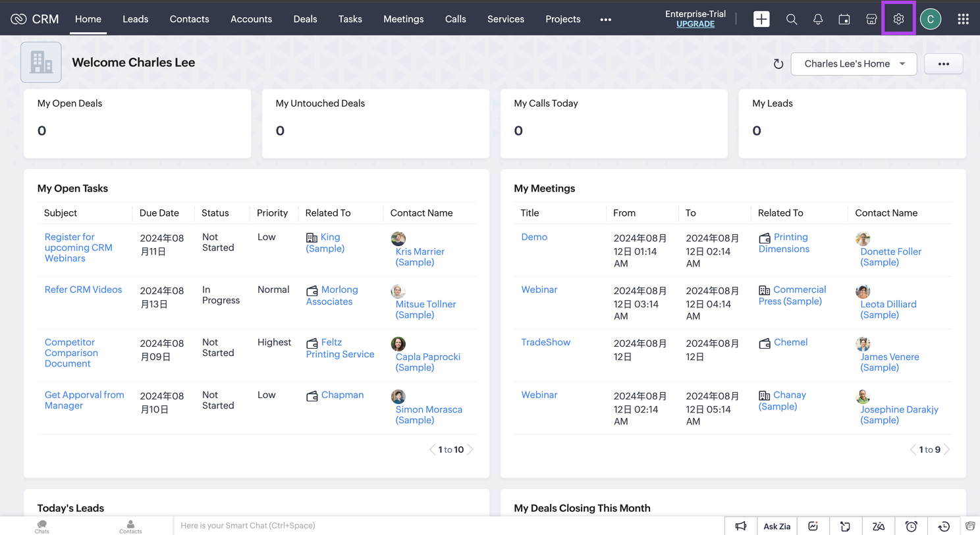Expand more modules ellipsis in navigation
980x535 pixels.
pyautogui.click(x=606, y=20)
